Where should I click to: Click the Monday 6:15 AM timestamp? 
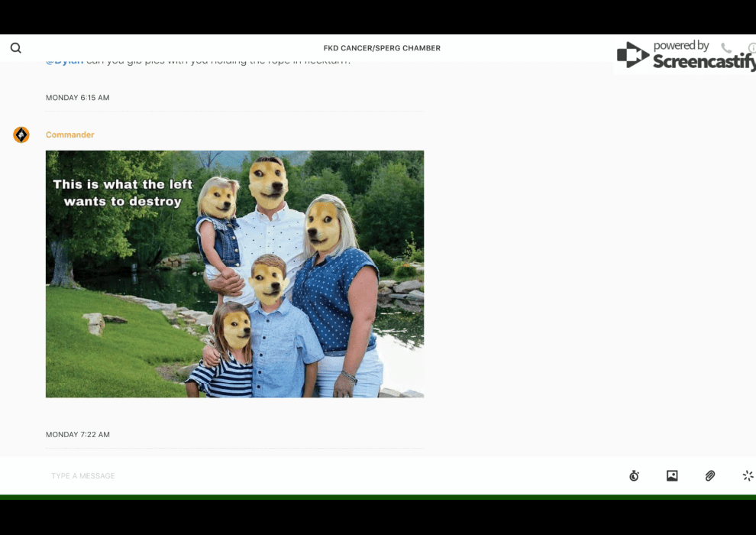pos(77,98)
